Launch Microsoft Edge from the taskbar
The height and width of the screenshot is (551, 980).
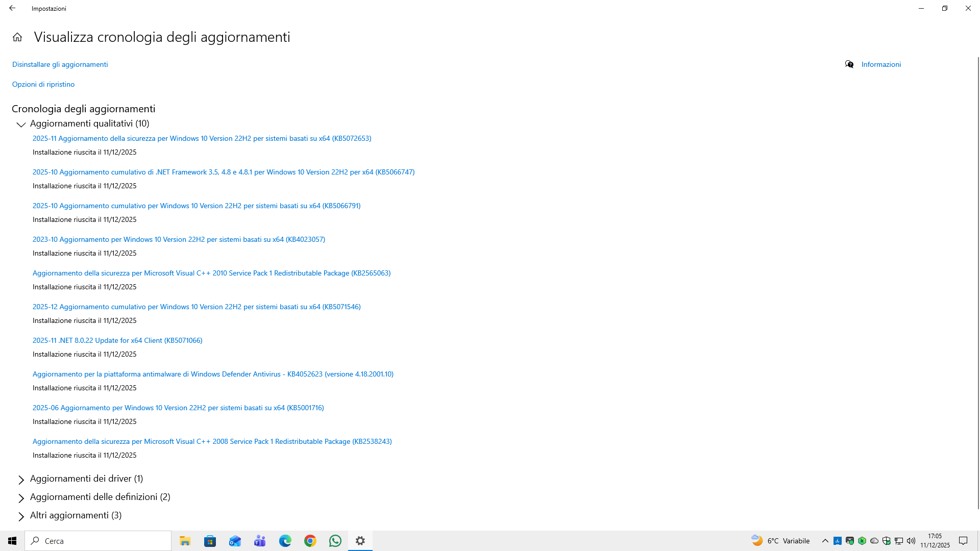coord(285,541)
